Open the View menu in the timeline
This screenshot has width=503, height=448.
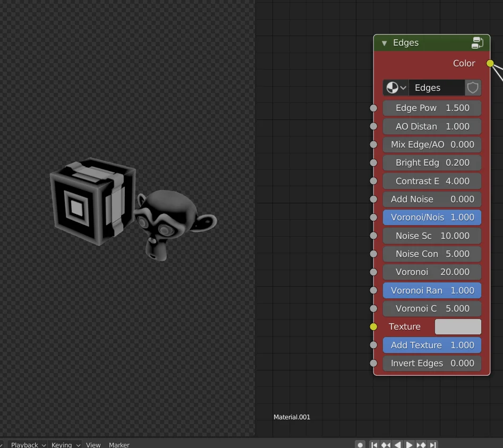click(x=93, y=445)
